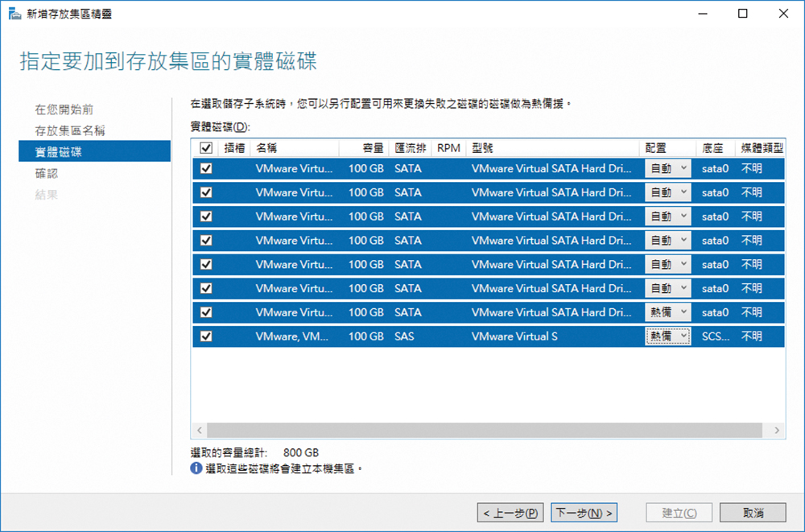805x532 pixels.
Task: Click the blue information icon below the list
Action: (x=196, y=468)
